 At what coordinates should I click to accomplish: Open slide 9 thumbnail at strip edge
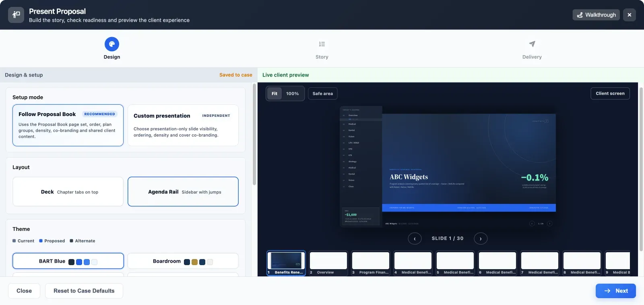pyautogui.click(x=618, y=264)
